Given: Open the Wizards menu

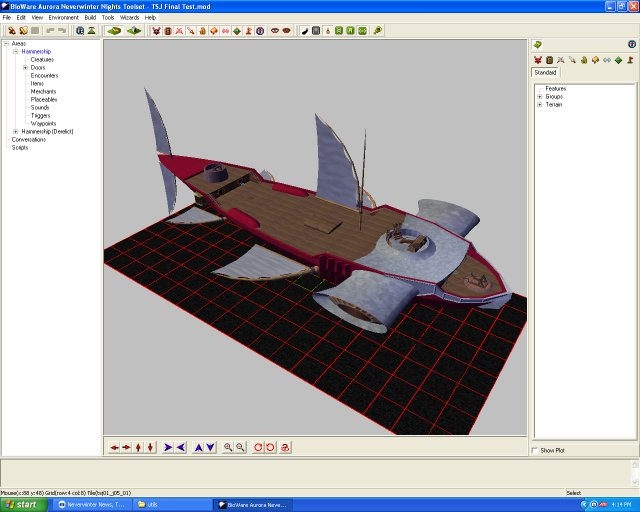Looking at the screenshot, I should coord(130,18).
